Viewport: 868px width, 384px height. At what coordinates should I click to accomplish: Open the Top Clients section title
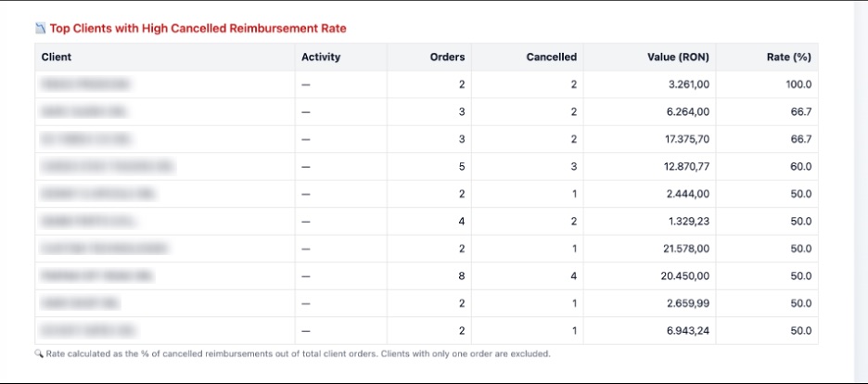point(198,29)
